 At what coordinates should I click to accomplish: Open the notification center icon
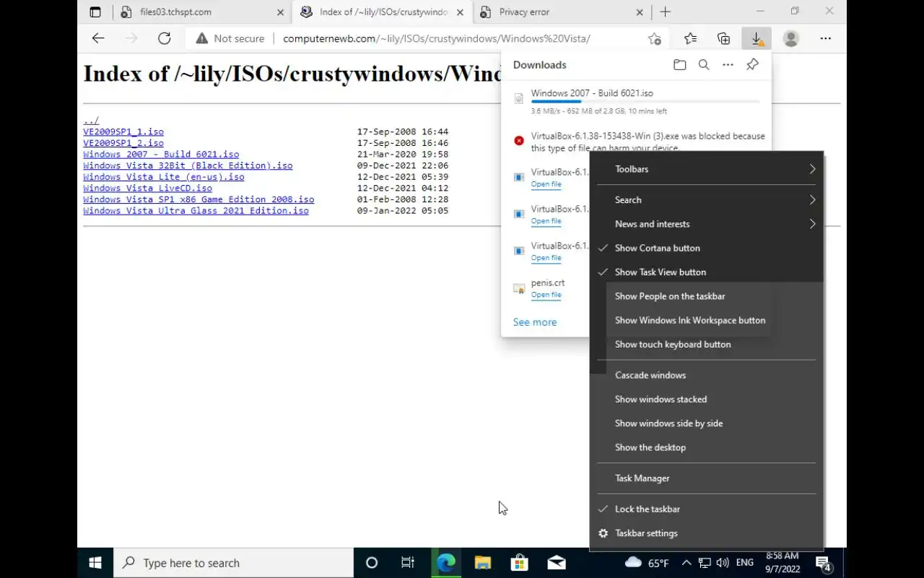[823, 563]
